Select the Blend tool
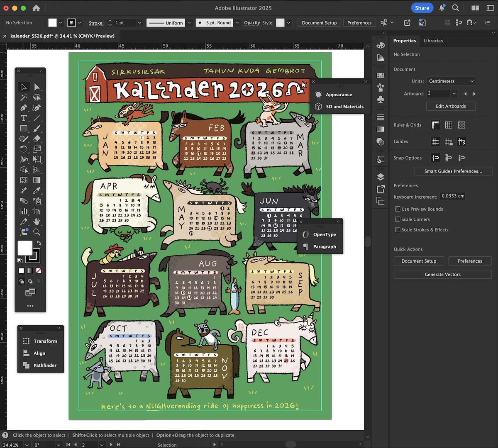 pyautogui.click(x=24, y=201)
